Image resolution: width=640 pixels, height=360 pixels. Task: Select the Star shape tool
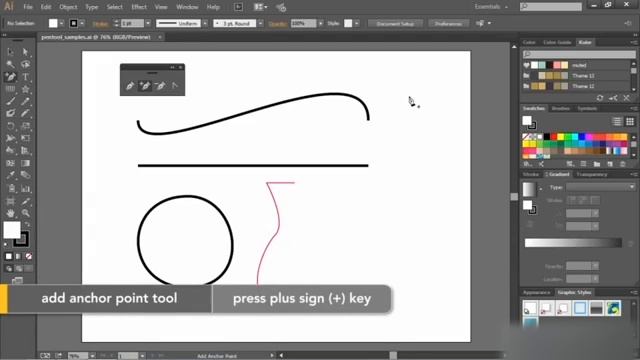coord(25,89)
